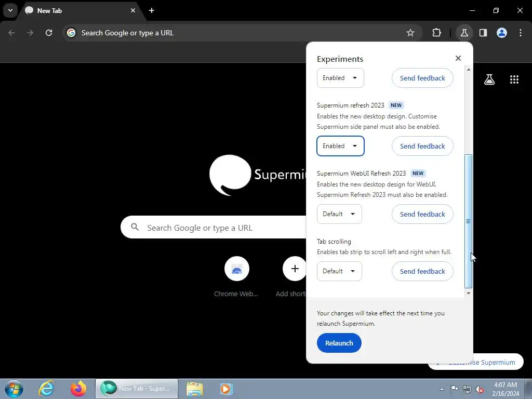Click the Supermium refresh 2023 heading
The image size is (532, 399).
point(351,105)
